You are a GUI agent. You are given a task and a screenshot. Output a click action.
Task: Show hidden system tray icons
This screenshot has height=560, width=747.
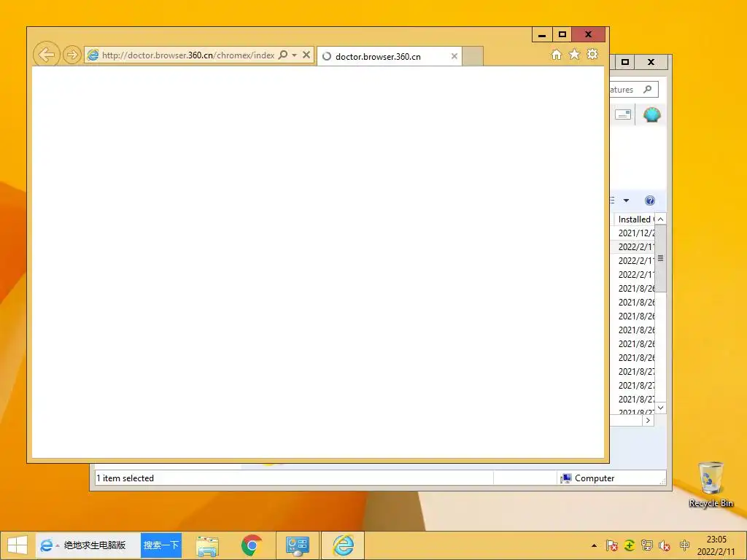(594, 545)
